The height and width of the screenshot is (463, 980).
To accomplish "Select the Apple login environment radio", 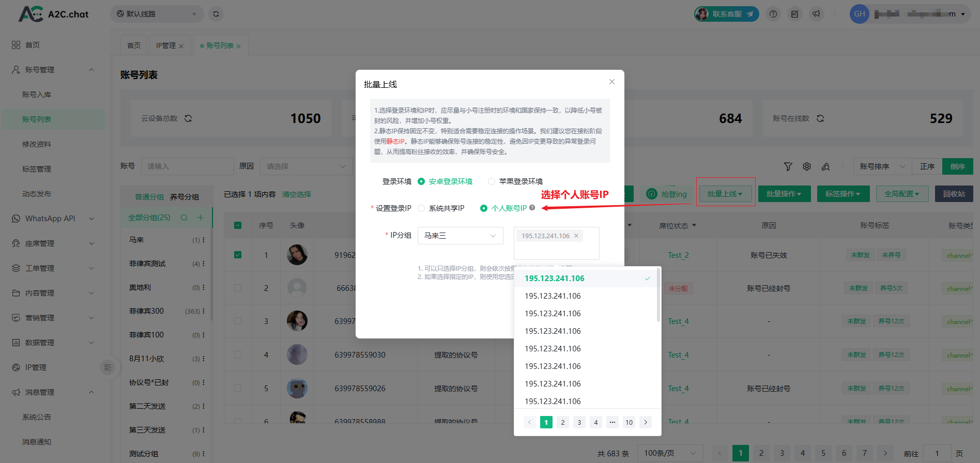I will [x=492, y=181].
